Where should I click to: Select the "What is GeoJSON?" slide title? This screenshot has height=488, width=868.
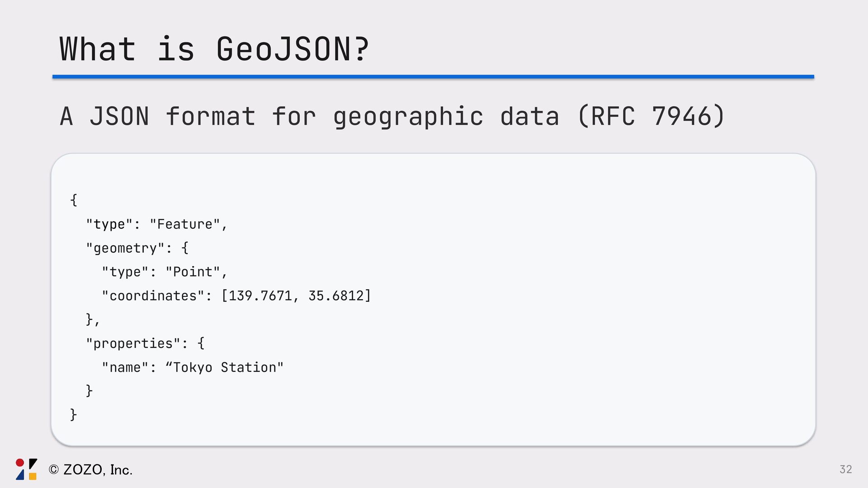click(214, 49)
